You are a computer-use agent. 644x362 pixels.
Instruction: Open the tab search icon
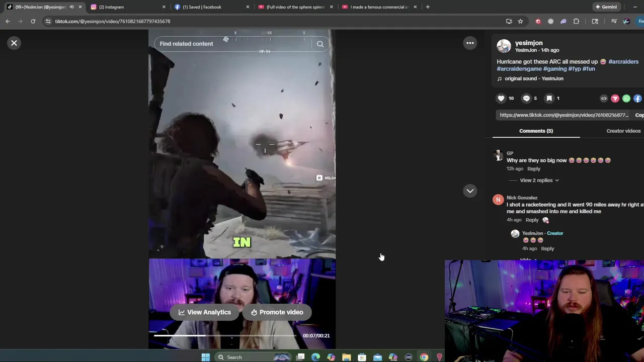[595, 21]
